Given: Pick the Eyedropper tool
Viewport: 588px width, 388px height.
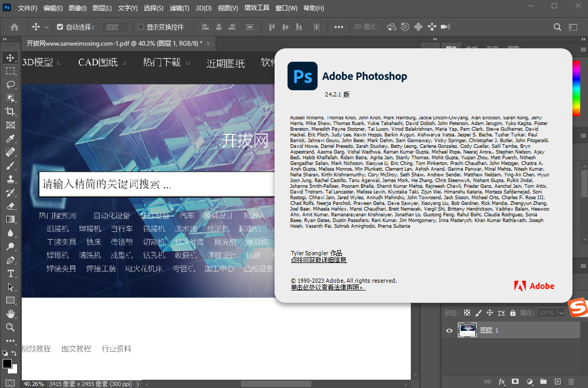Looking at the screenshot, I should pos(10,138).
